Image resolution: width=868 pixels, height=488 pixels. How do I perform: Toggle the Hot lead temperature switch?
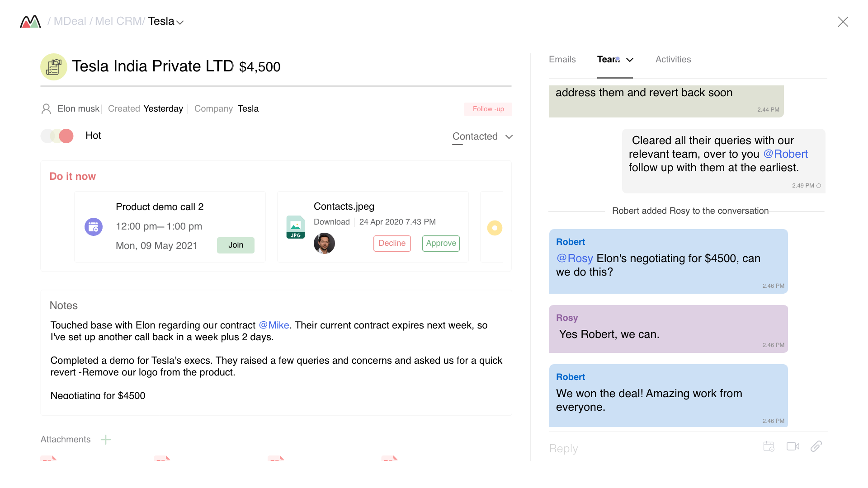pyautogui.click(x=57, y=136)
